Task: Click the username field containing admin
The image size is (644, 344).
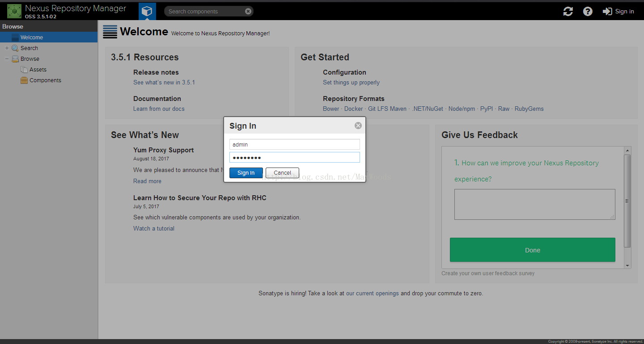Action: coord(295,144)
